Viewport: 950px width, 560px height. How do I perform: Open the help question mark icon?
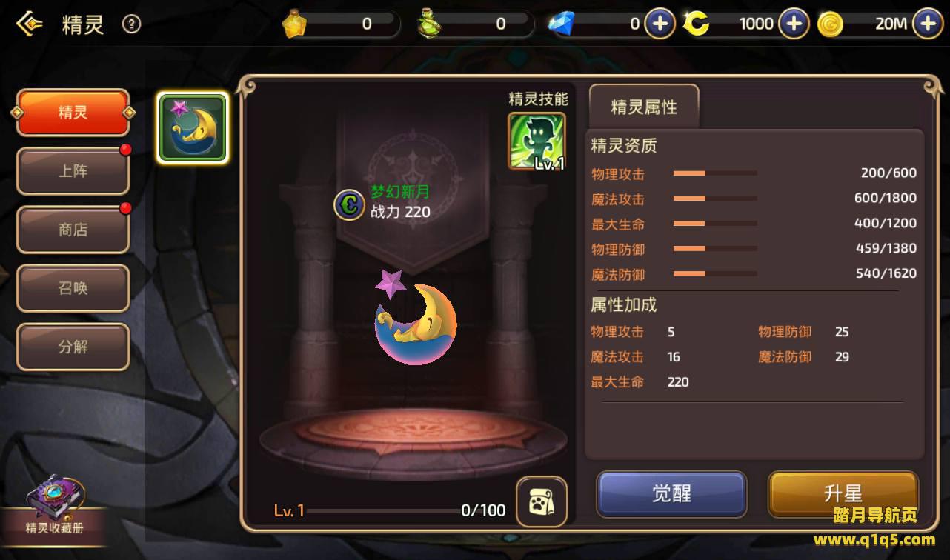point(131,24)
